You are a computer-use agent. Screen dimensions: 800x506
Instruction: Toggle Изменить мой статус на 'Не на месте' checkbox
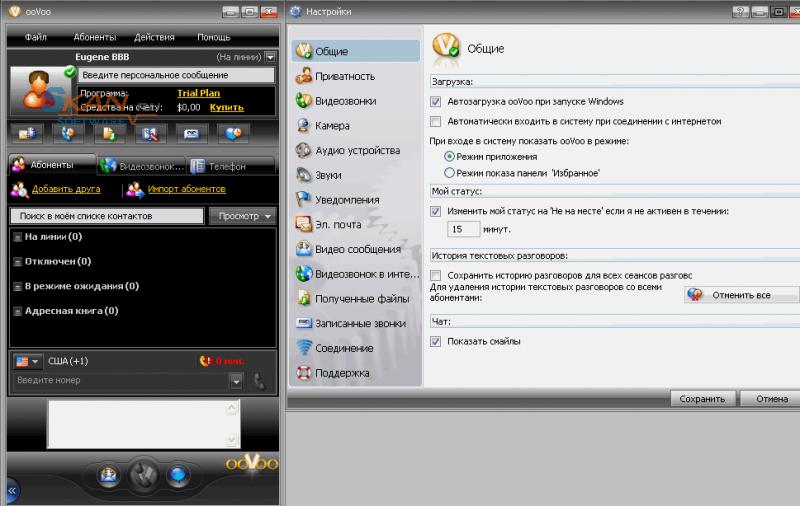coord(435,211)
